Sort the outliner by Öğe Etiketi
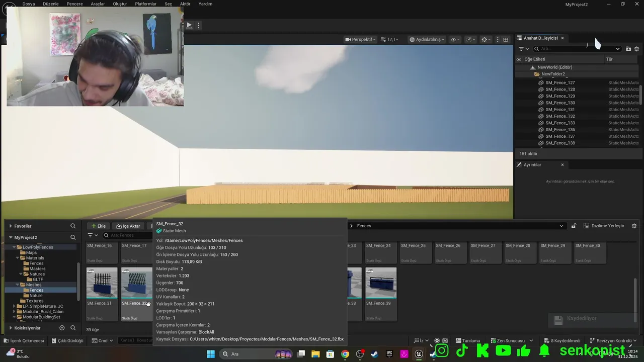 click(x=534, y=59)
